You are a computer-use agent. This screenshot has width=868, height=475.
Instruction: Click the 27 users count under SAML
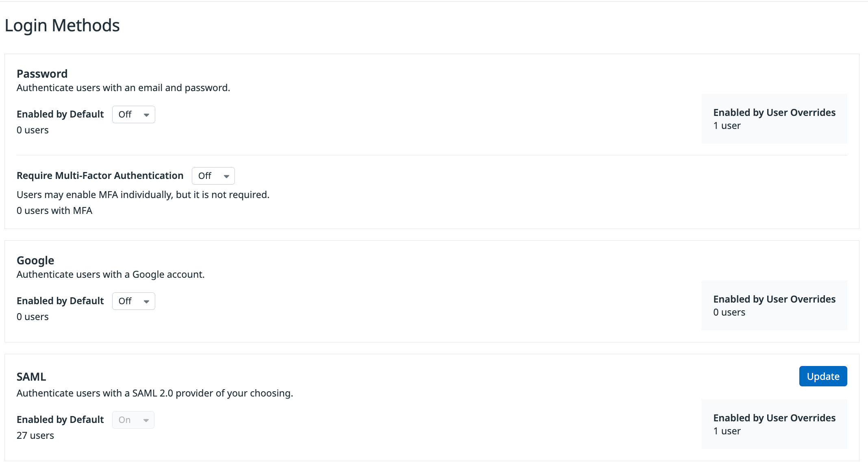pos(35,436)
